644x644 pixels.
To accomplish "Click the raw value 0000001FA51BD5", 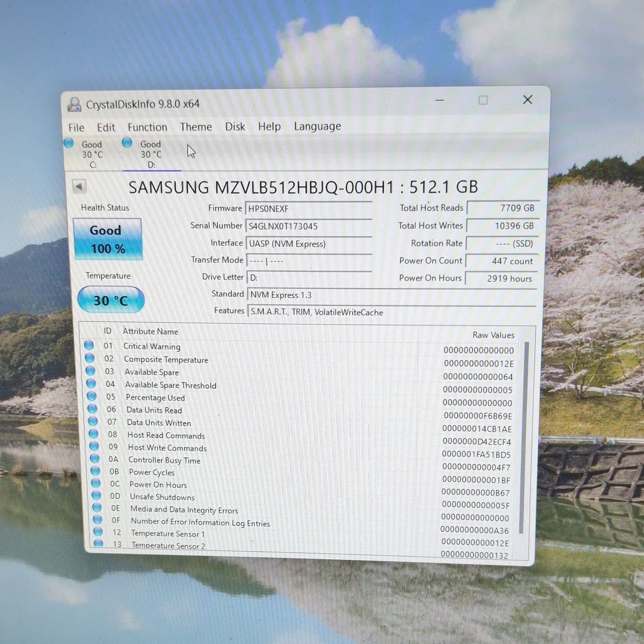I will (x=476, y=455).
